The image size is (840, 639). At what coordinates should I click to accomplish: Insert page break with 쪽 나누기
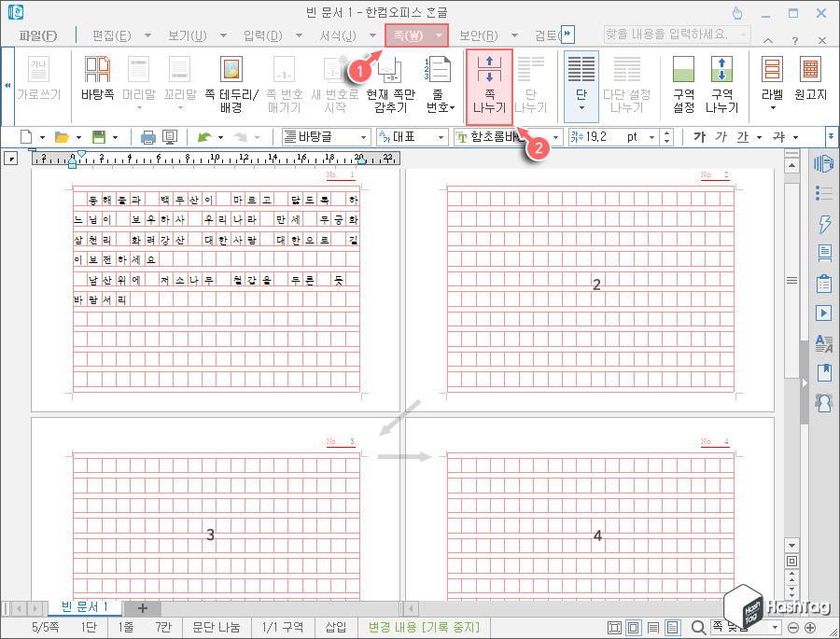click(x=490, y=88)
